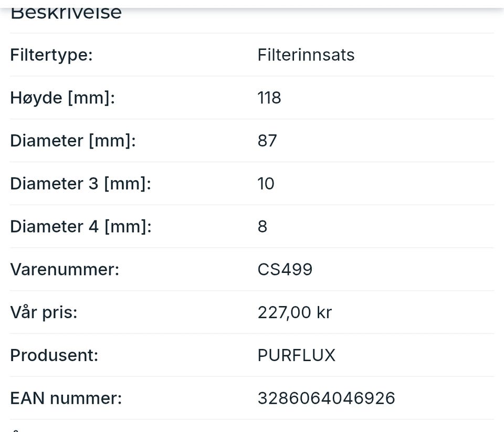Select the Filtertype label
This screenshot has height=432, width=504.
(51, 55)
